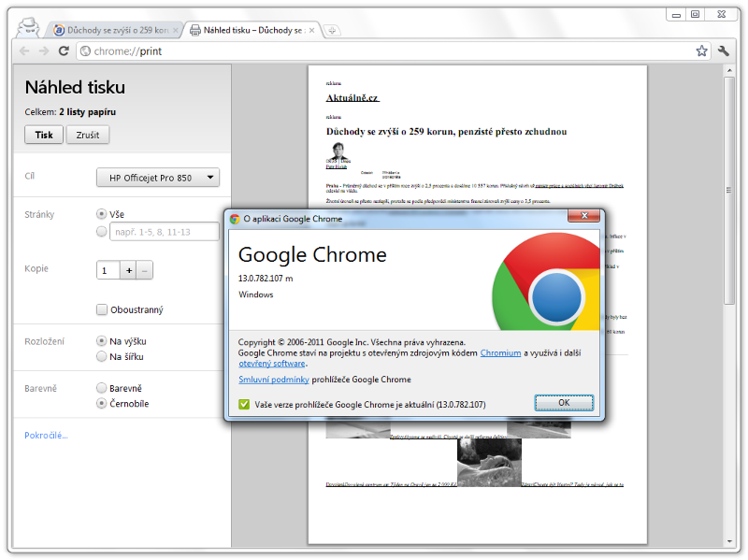Click the preview scrollbar up arrow
The image size is (748, 560).
[729, 70]
